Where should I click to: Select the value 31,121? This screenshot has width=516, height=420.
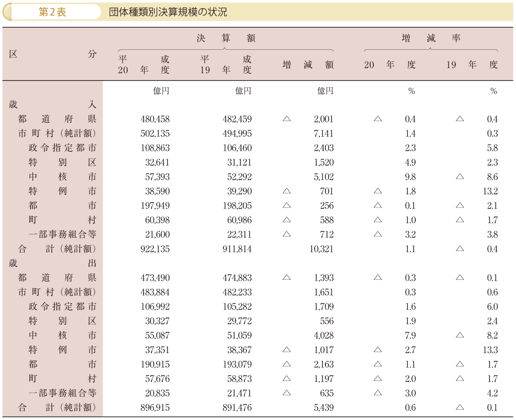239,163
